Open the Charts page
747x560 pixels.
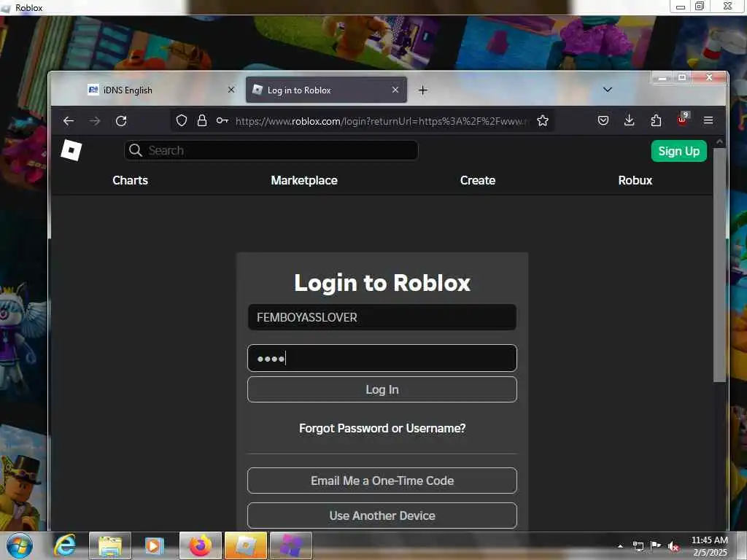(130, 181)
